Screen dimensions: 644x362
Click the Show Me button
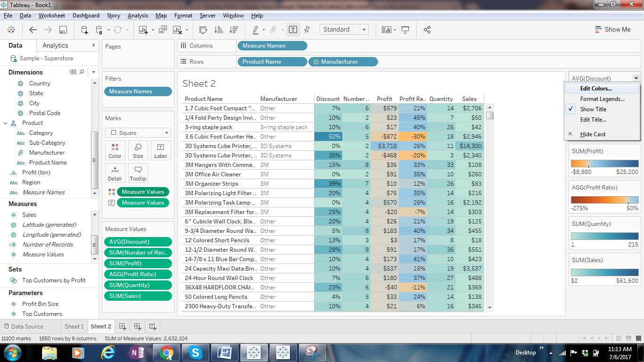[612, 29]
